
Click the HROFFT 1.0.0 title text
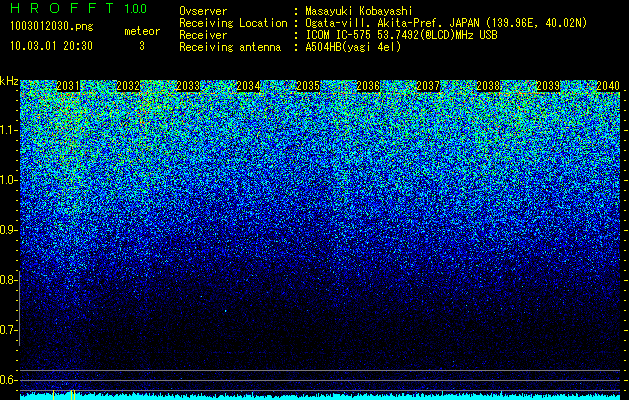[79, 8]
